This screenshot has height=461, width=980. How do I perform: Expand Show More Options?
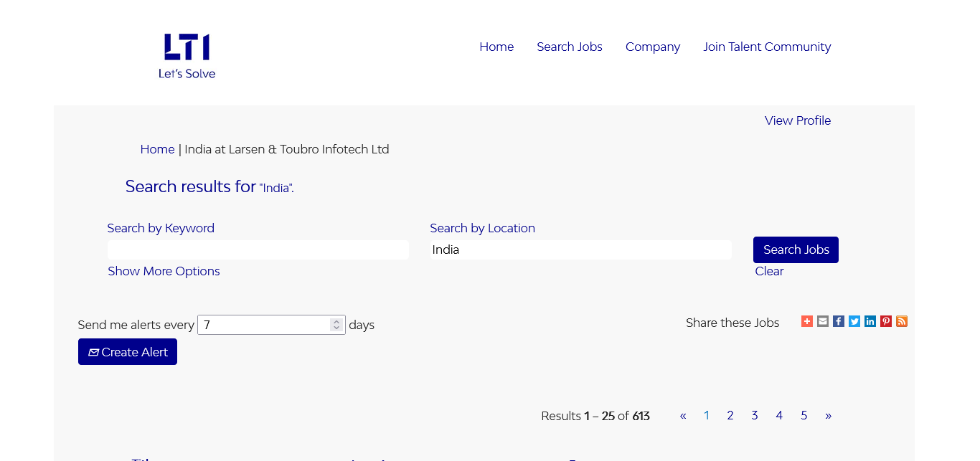[164, 271]
